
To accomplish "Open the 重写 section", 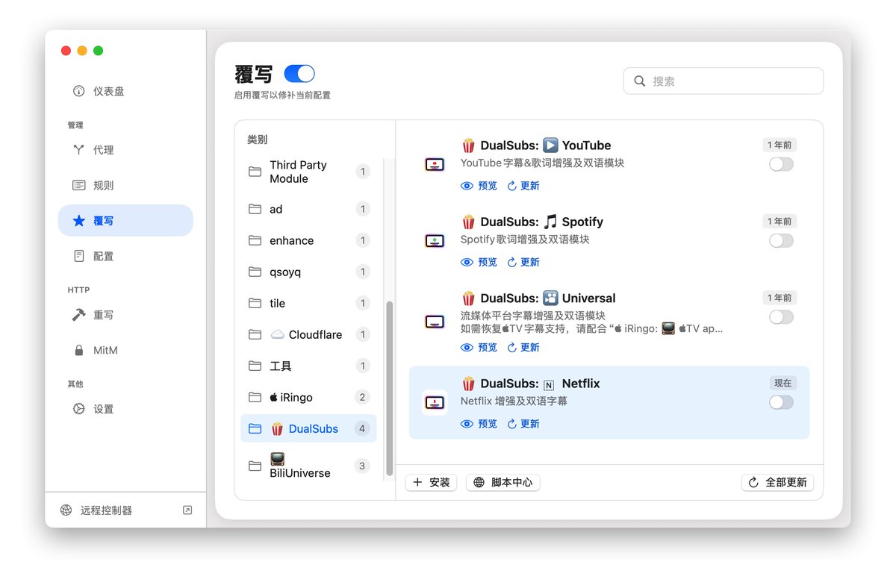I will point(125,315).
